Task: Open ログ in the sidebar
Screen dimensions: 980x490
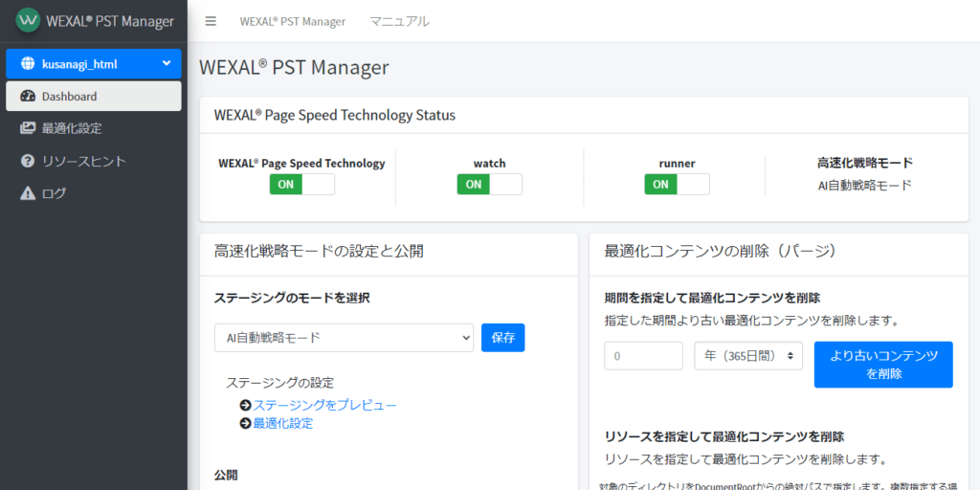Action: click(94, 193)
